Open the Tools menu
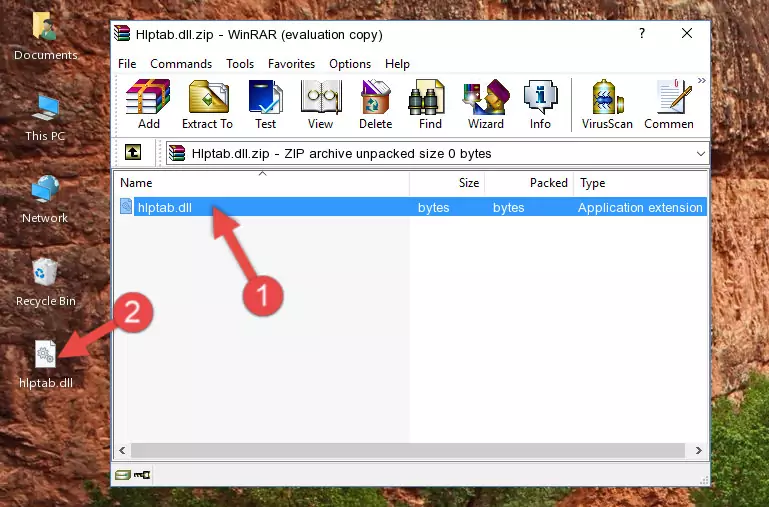 tap(240, 64)
